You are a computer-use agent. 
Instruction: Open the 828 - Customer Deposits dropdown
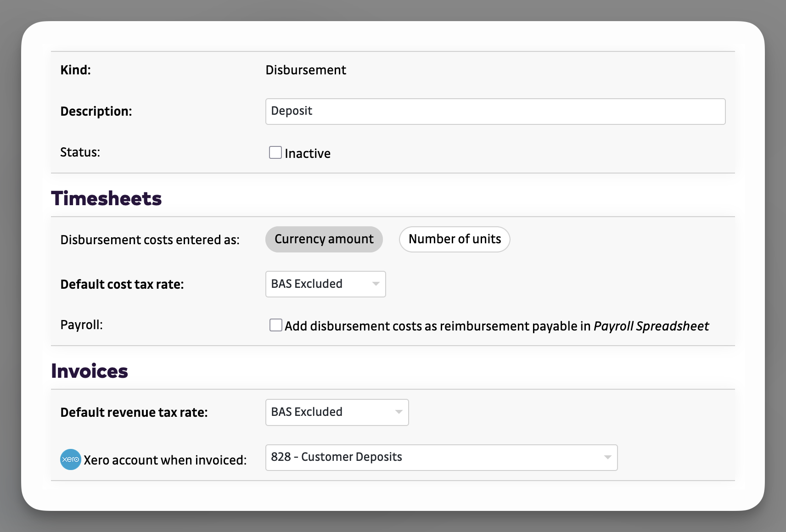[441, 457]
